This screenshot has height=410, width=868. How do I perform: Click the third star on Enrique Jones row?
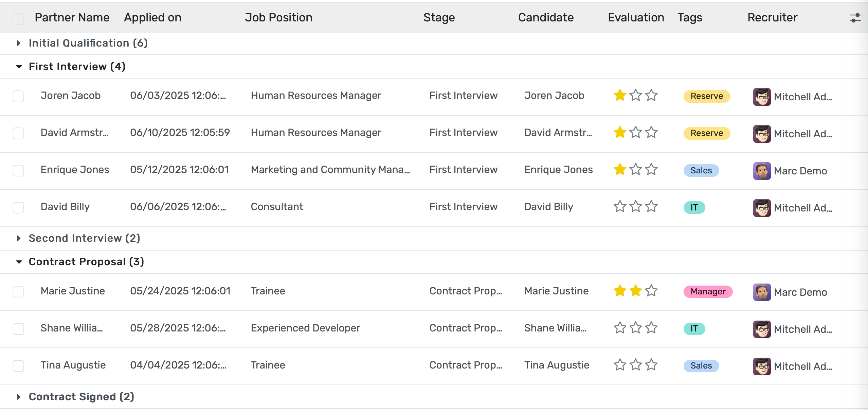point(651,169)
